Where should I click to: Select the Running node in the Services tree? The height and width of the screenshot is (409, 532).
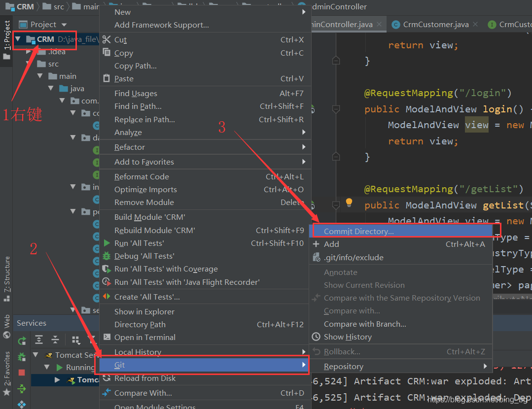click(x=79, y=367)
